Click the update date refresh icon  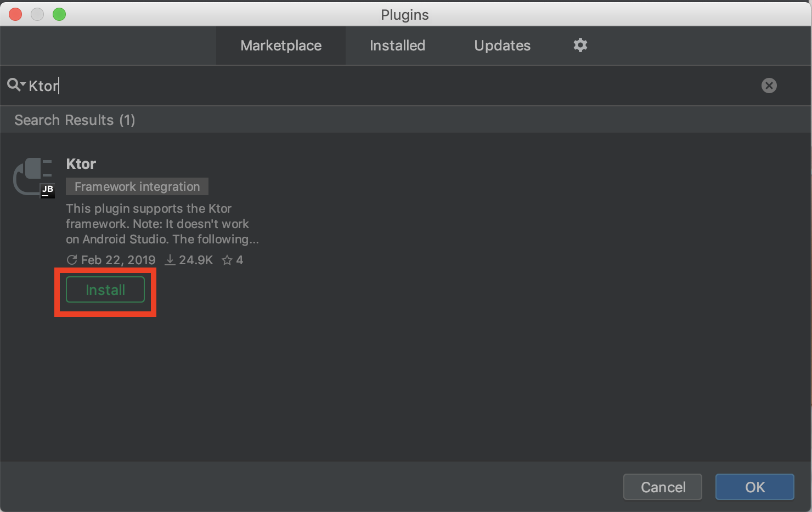(x=72, y=260)
